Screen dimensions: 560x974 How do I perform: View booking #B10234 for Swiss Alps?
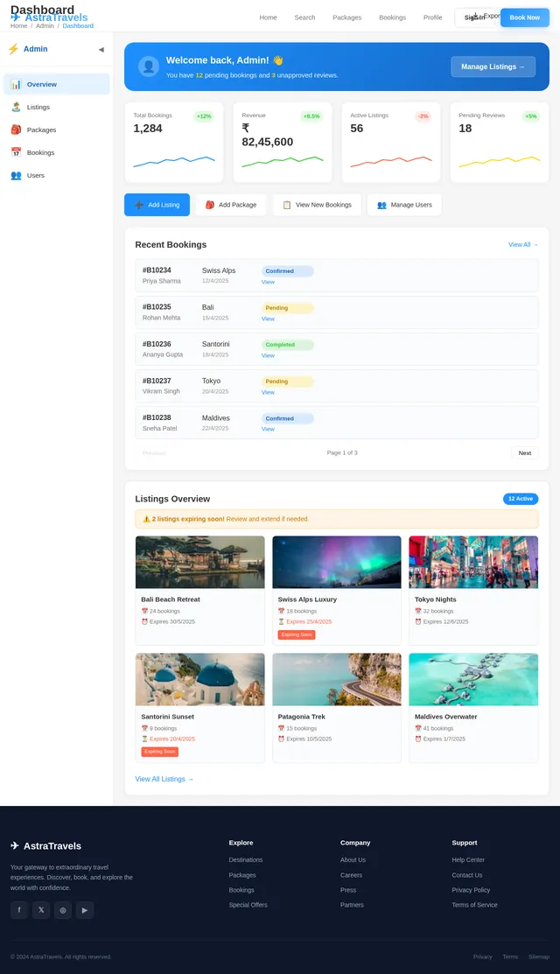(268, 282)
